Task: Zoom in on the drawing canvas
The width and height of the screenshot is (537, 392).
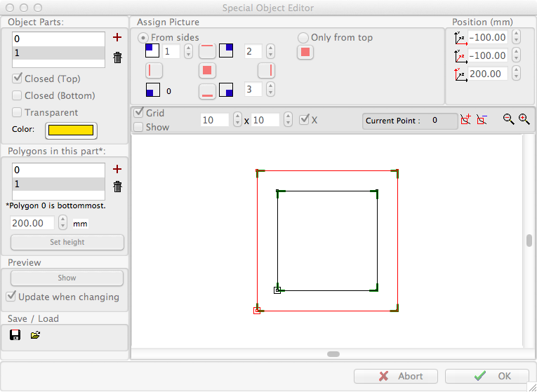Action: (x=524, y=119)
